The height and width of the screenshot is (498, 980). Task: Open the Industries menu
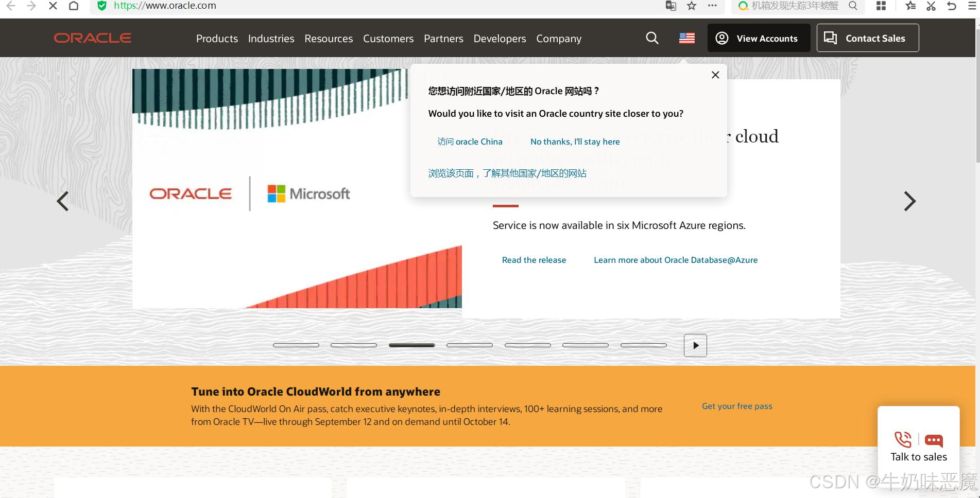[271, 39]
